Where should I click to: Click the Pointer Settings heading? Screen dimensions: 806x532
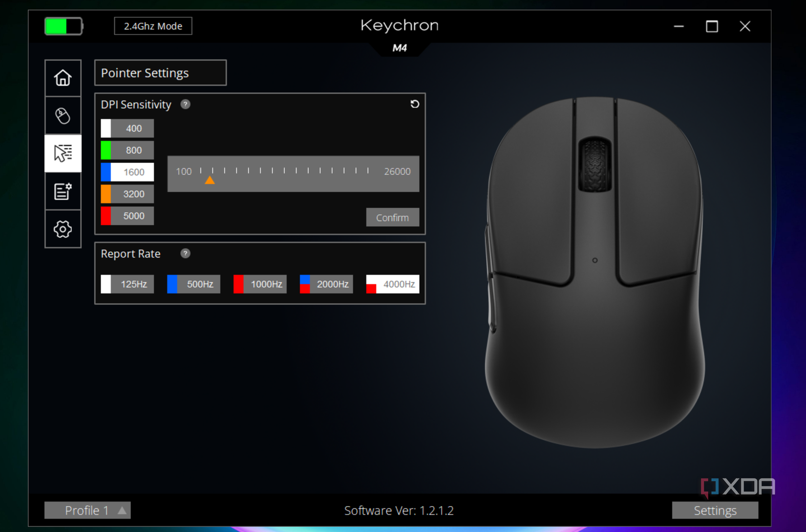point(145,73)
